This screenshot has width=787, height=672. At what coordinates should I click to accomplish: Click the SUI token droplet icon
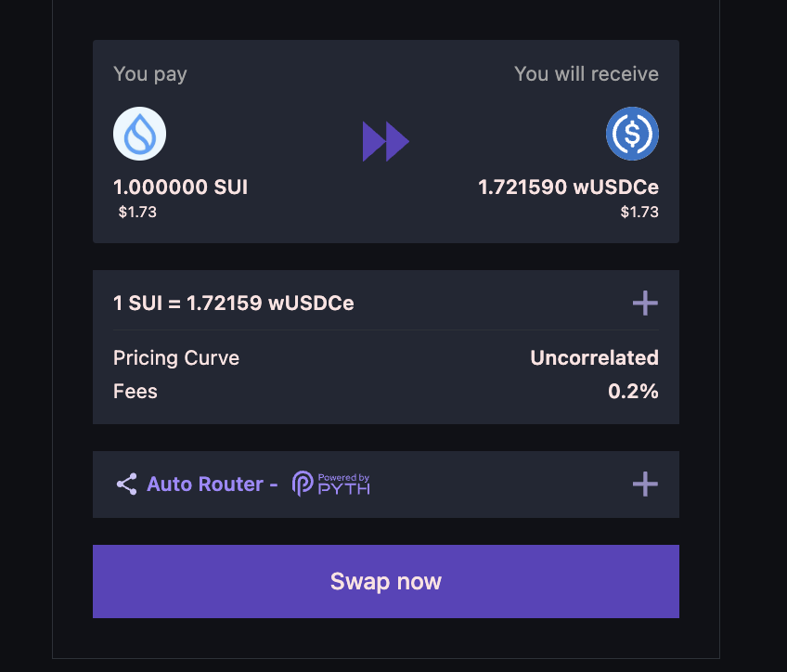click(139, 134)
